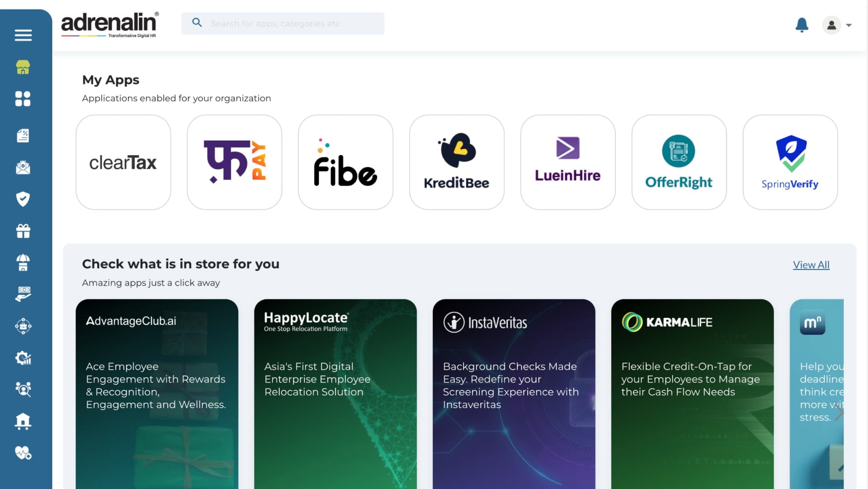Focus the search for apps field

(282, 24)
